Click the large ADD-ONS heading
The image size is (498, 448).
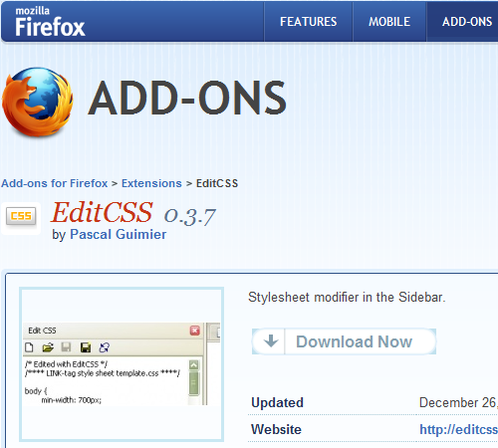(x=187, y=99)
